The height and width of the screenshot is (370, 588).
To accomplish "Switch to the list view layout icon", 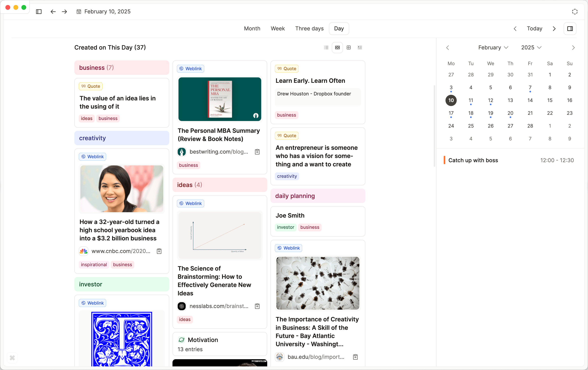I will point(326,47).
